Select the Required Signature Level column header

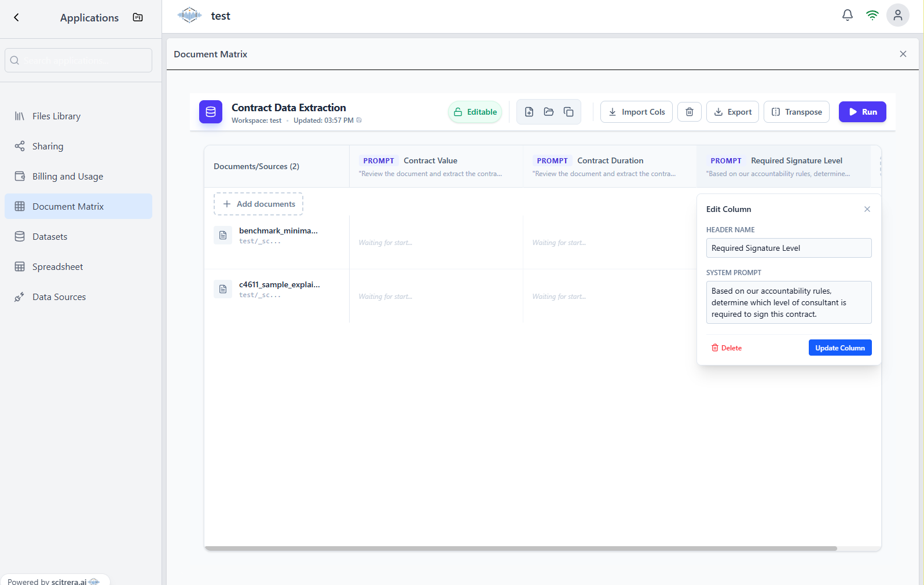(783, 166)
